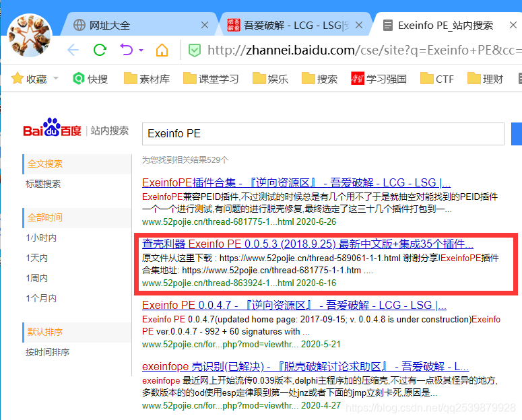This screenshot has width=522, height=420.
Task: Select the Exeinfo PE_站内搜索 tab
Action: point(445,26)
